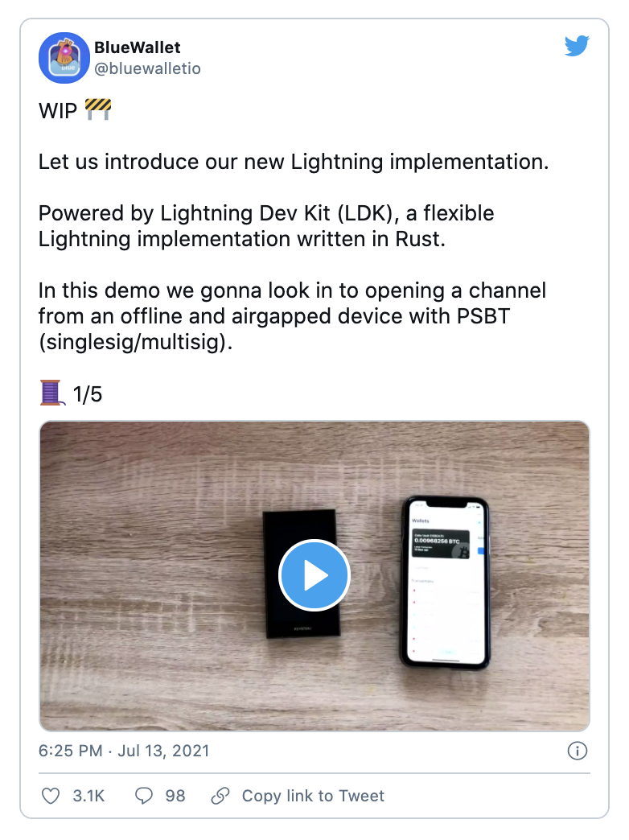The width and height of the screenshot is (629, 840).
Task: Click "Copy link to Tweet" text
Action: point(313,796)
